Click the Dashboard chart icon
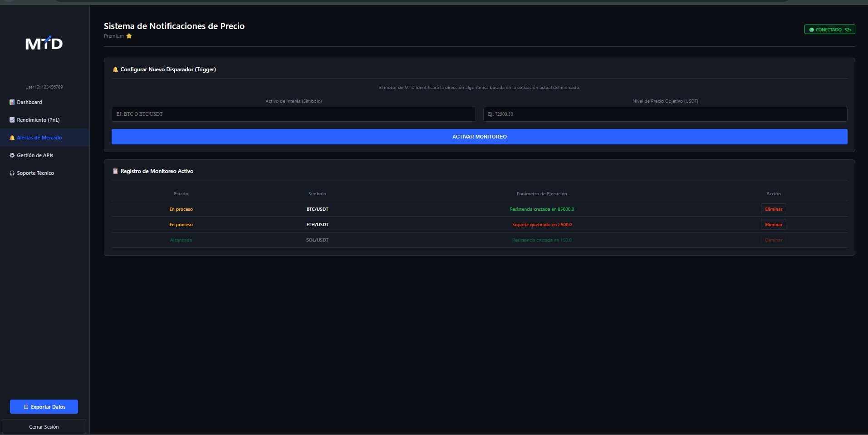Viewport: 868px width, 435px height. click(12, 102)
